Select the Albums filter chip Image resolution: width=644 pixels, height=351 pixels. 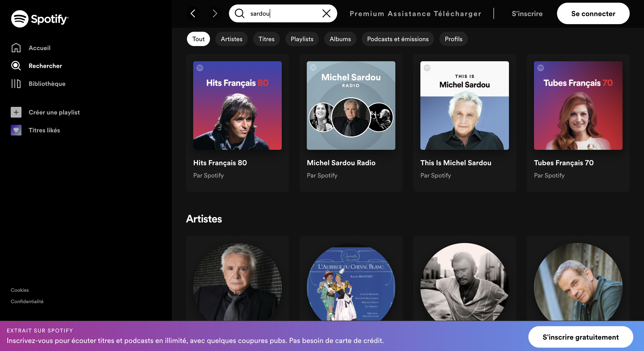340,39
